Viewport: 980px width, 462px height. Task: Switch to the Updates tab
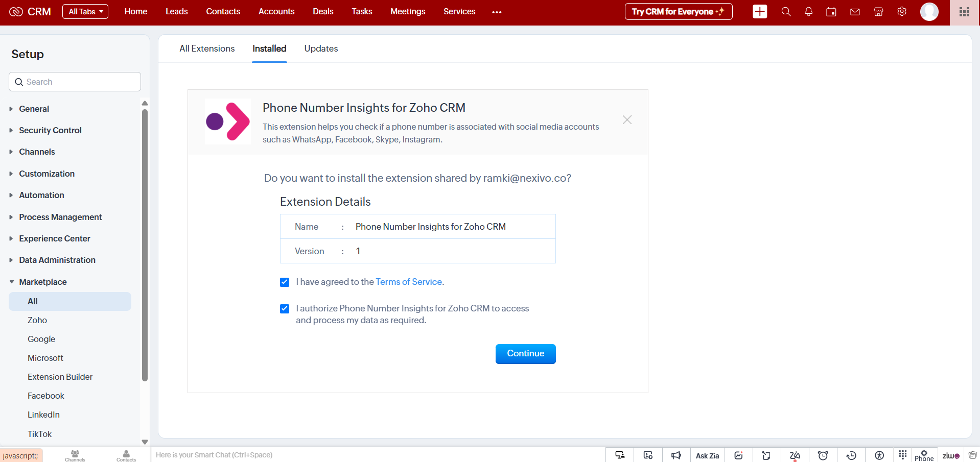pyautogui.click(x=321, y=48)
